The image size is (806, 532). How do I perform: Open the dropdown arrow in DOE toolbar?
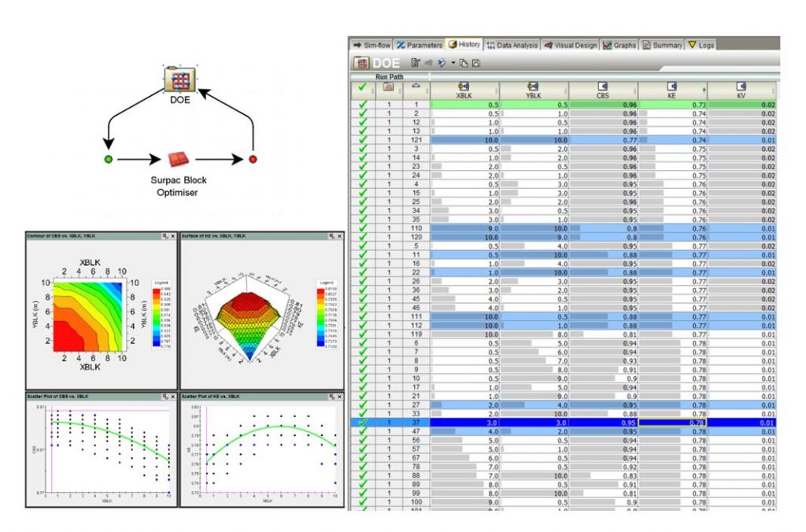click(453, 63)
